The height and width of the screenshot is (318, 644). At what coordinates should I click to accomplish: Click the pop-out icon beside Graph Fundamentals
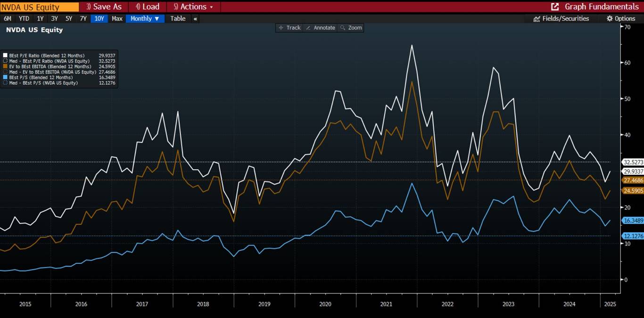555,7
